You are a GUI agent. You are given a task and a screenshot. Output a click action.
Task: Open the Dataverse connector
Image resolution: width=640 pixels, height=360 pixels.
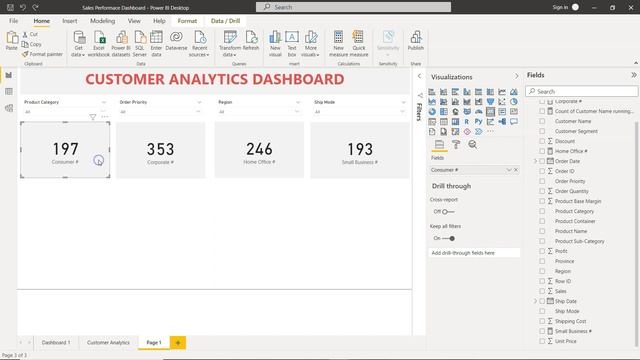pos(176,37)
